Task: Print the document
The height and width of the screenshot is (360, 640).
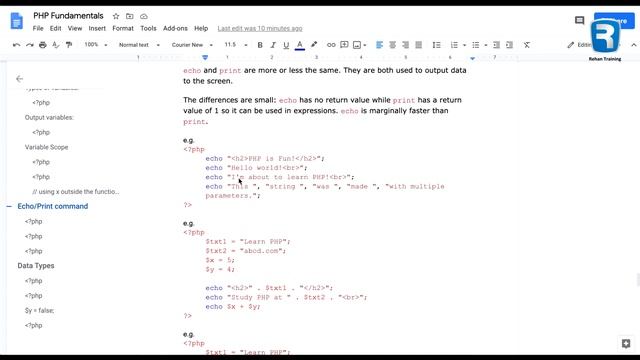Action: point(42,45)
